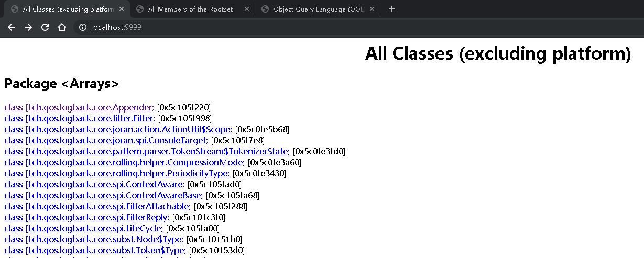Open spi.ContextAwareBase class link
644x258 pixels.
[x=103, y=195]
